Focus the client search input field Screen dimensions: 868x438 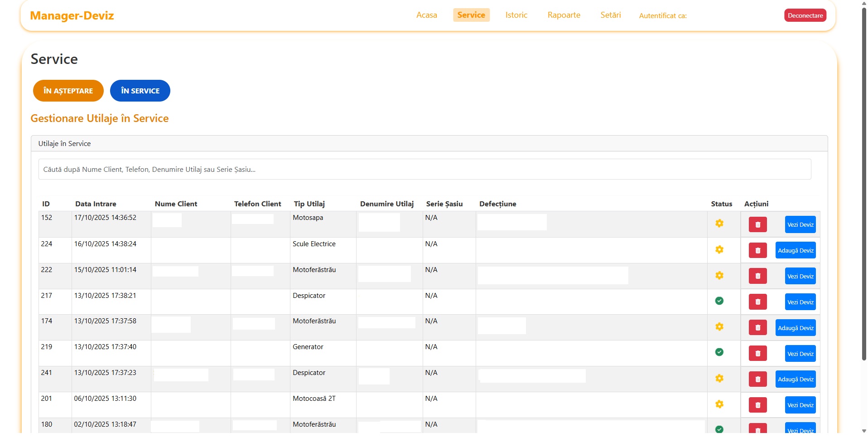[424, 169]
